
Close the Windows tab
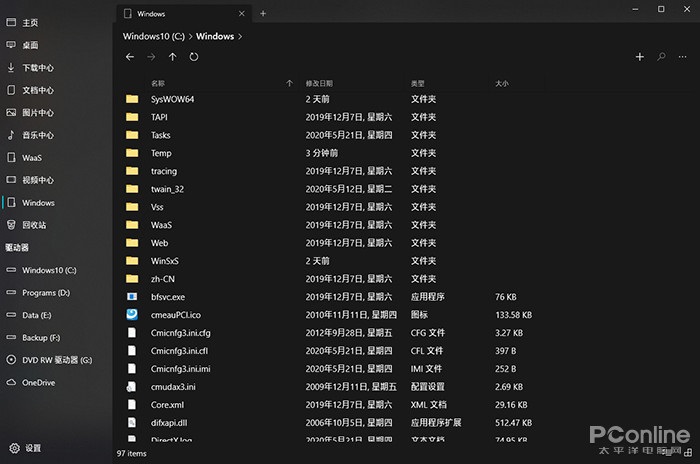(x=242, y=13)
